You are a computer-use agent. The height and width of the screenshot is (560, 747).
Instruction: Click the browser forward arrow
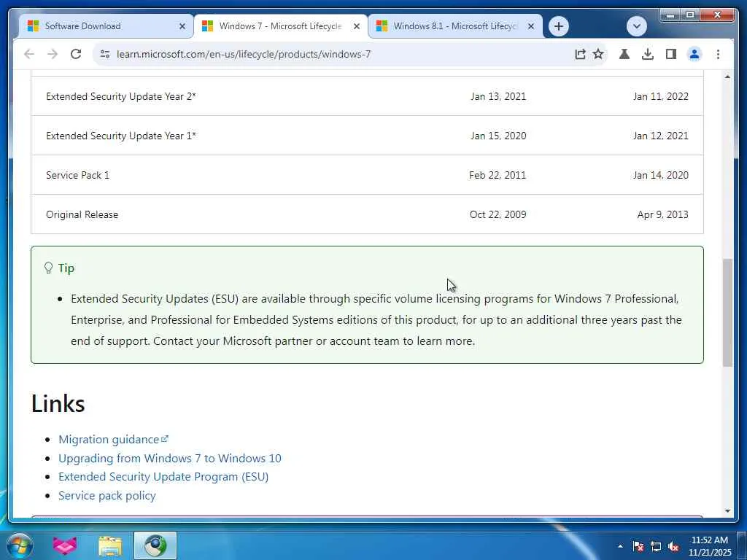pos(53,54)
